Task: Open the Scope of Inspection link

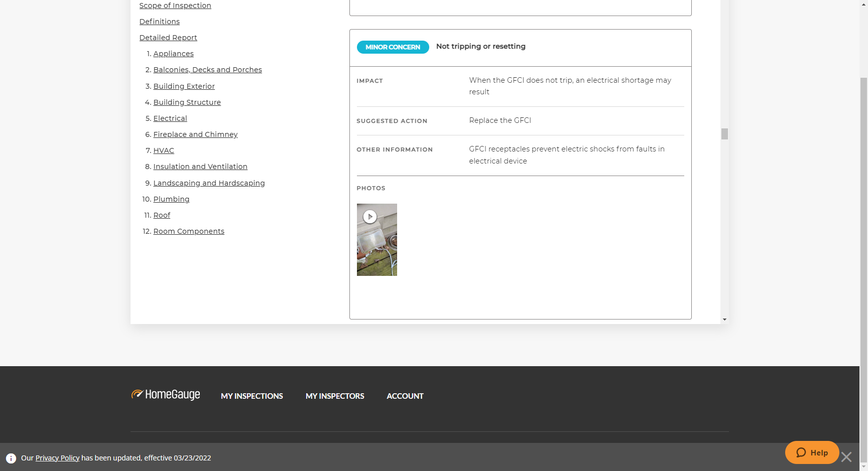Action: click(x=175, y=6)
